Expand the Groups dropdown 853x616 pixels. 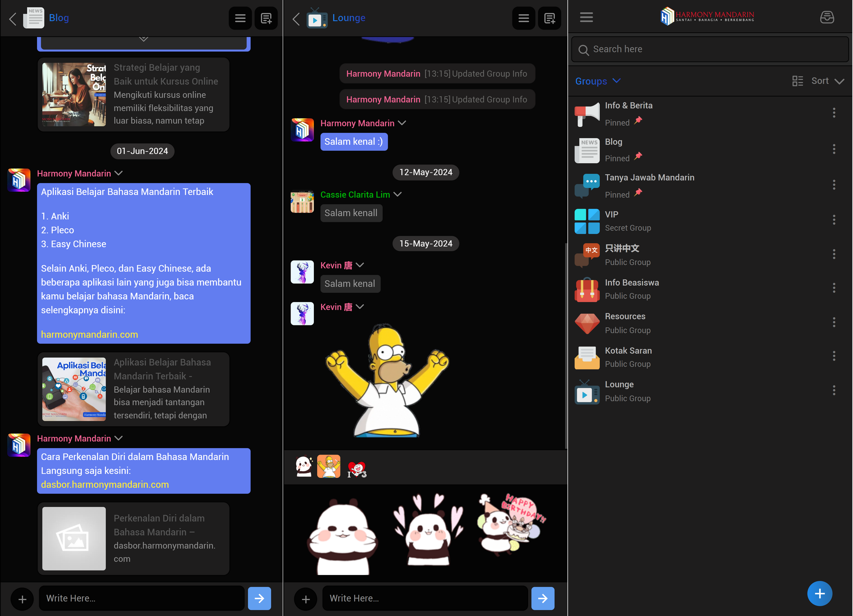tap(598, 81)
